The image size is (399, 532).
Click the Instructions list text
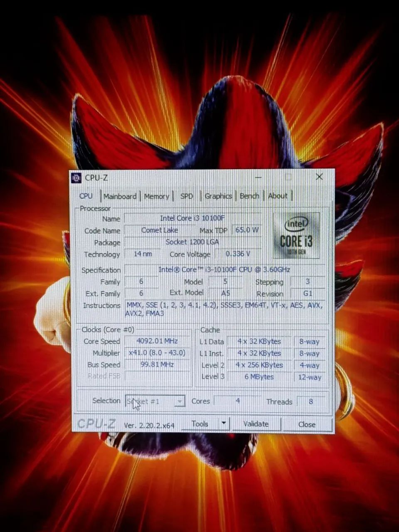point(224,309)
